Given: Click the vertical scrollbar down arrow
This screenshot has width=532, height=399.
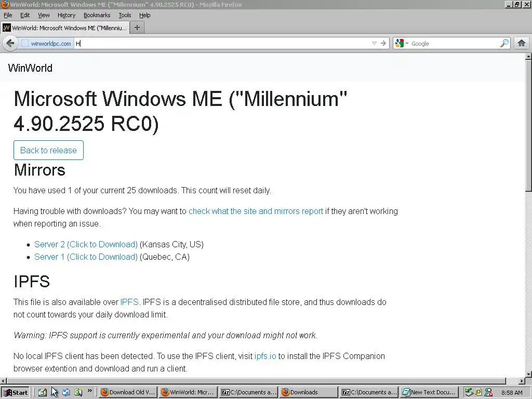Looking at the screenshot, I should 528,374.
